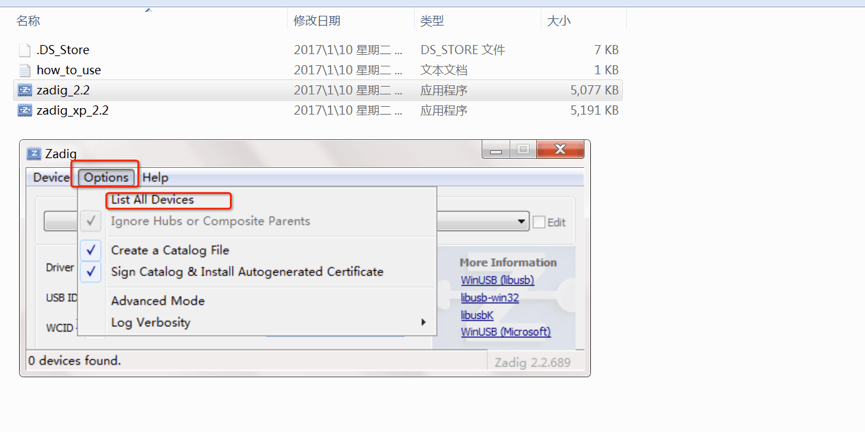
Task: Toggle Create a Catalog File option
Action: 170,250
